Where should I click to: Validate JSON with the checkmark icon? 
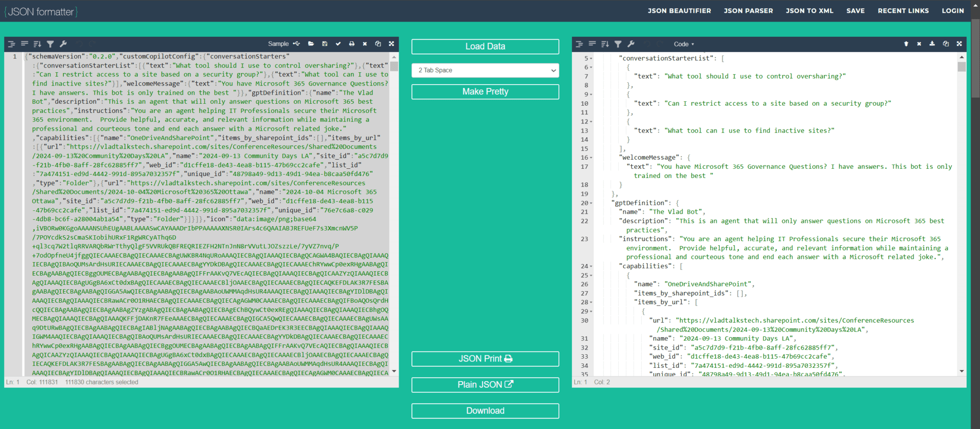click(x=338, y=44)
